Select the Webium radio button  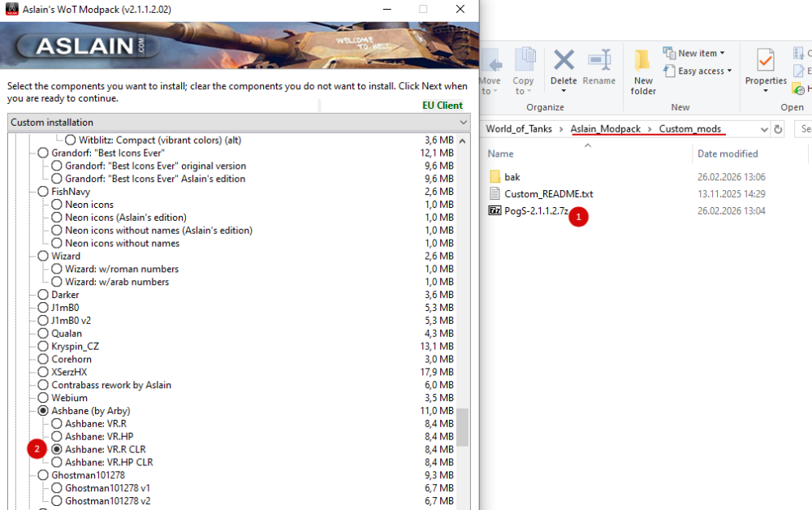tap(43, 398)
